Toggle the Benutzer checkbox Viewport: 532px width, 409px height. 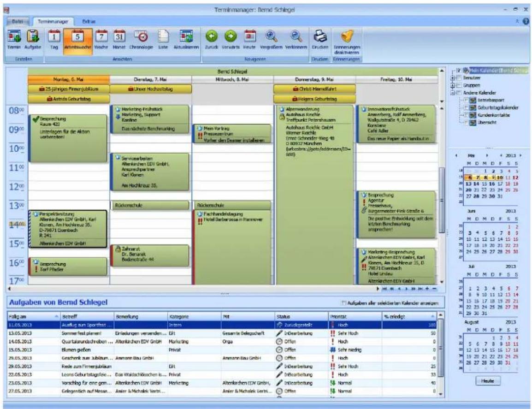coord(459,78)
